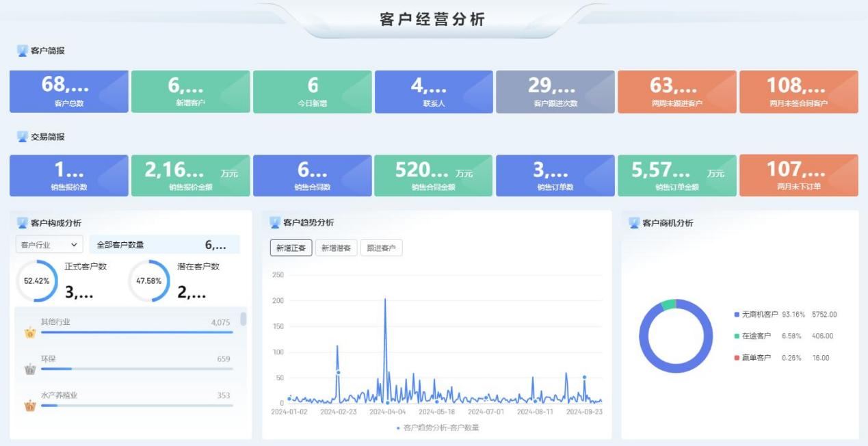The image size is (868, 446).
Task: Click the 客户构成分析 panel icon
Action: (22, 223)
